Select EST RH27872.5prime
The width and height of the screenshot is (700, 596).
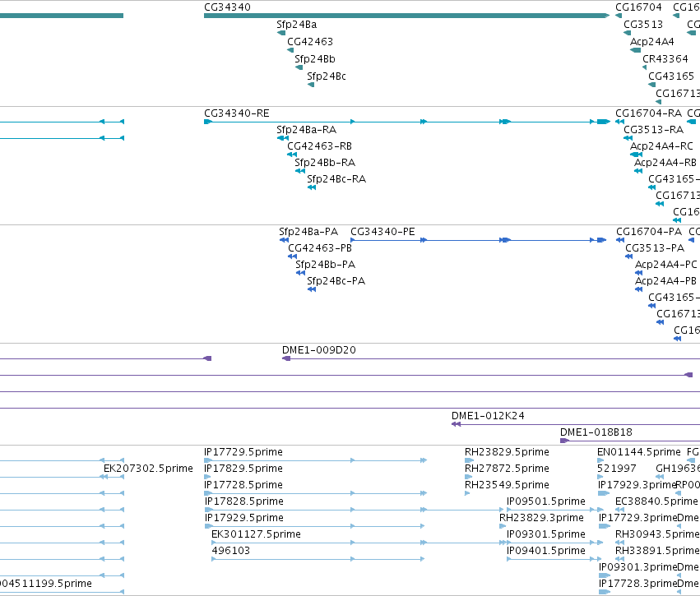pyautogui.click(x=468, y=477)
